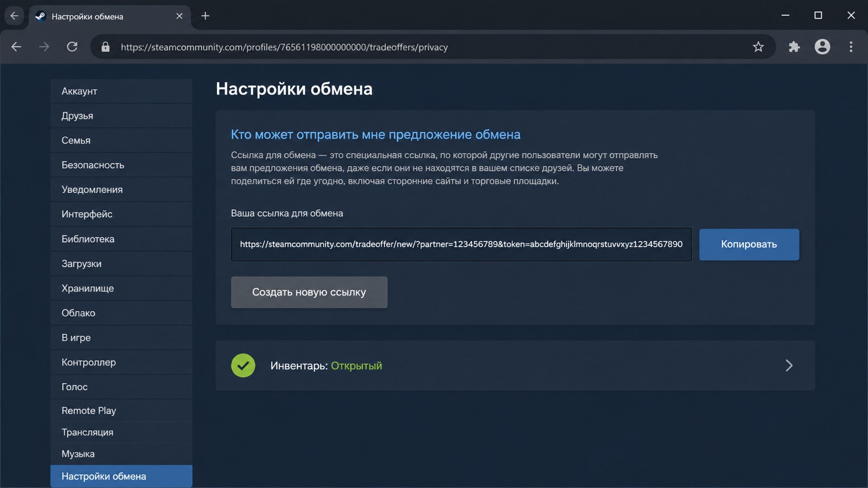Maximize the browser window
This screenshot has width=868, height=488.
(818, 15)
